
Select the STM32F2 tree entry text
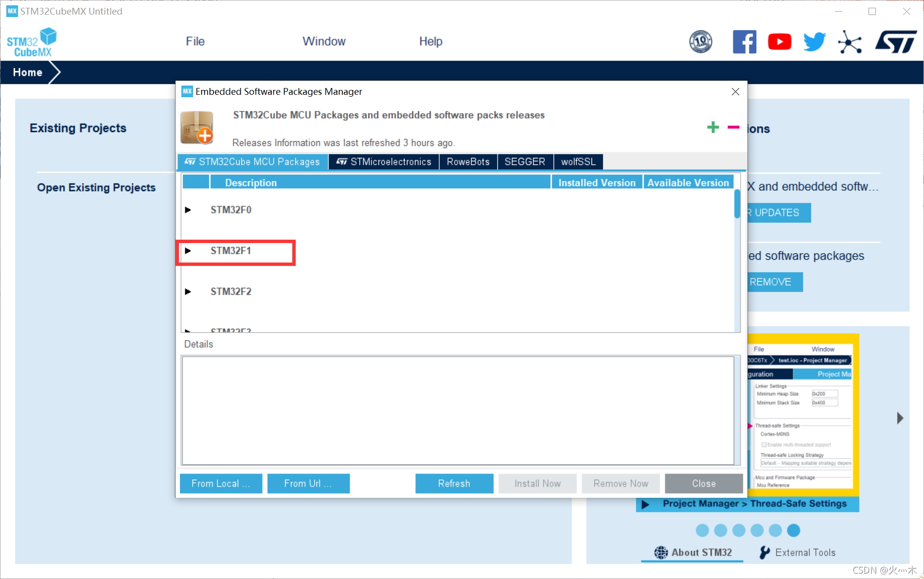(x=231, y=292)
